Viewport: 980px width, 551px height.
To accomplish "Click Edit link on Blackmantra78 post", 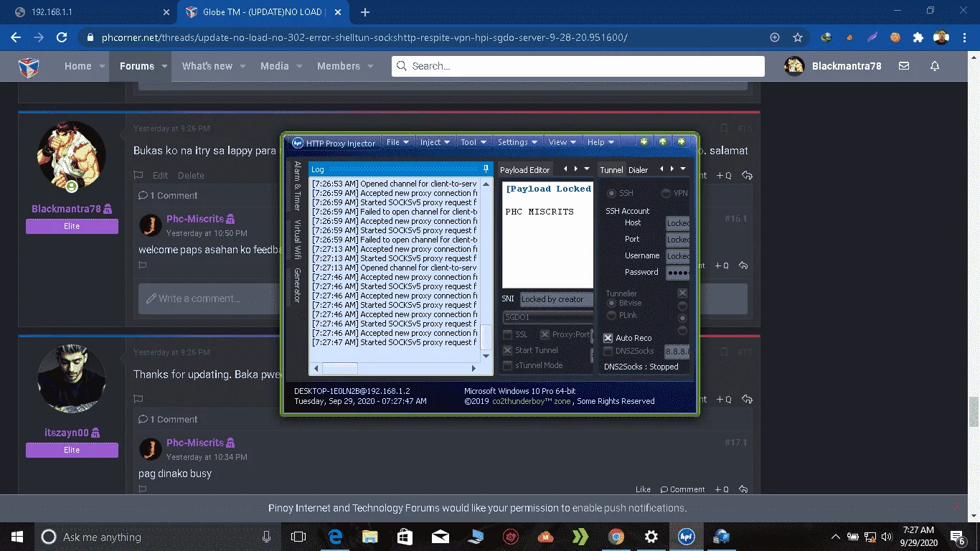I will click(x=160, y=175).
